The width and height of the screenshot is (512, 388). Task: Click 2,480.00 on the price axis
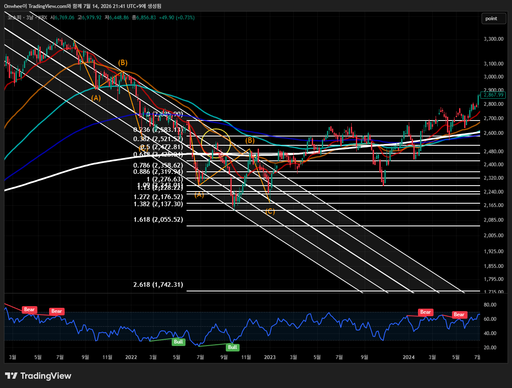click(494, 152)
